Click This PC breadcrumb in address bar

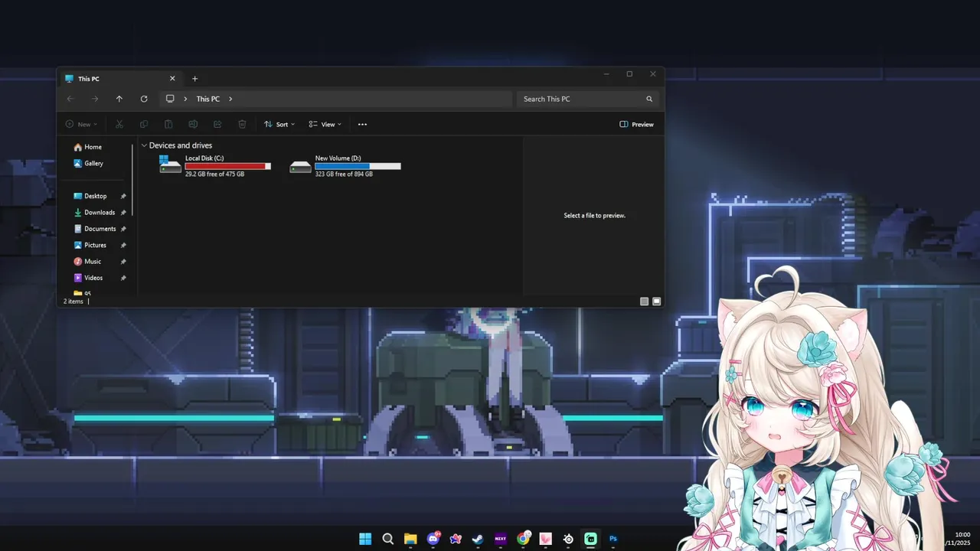[207, 99]
